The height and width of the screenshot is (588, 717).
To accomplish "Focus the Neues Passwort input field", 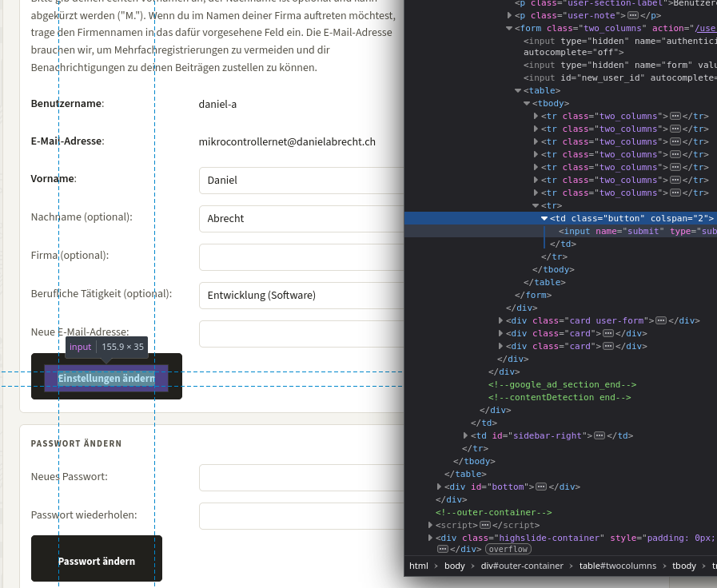I will [301, 478].
